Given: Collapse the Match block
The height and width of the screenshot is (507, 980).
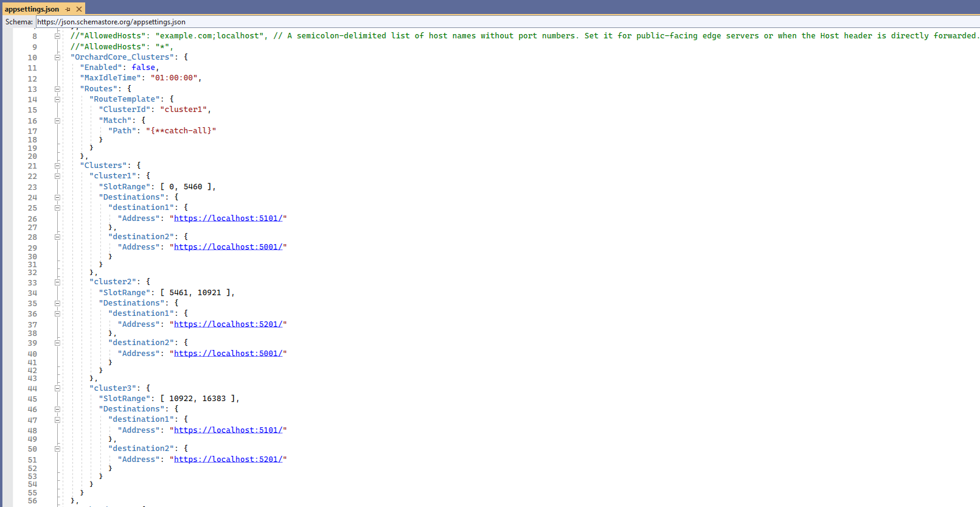Looking at the screenshot, I should [57, 121].
